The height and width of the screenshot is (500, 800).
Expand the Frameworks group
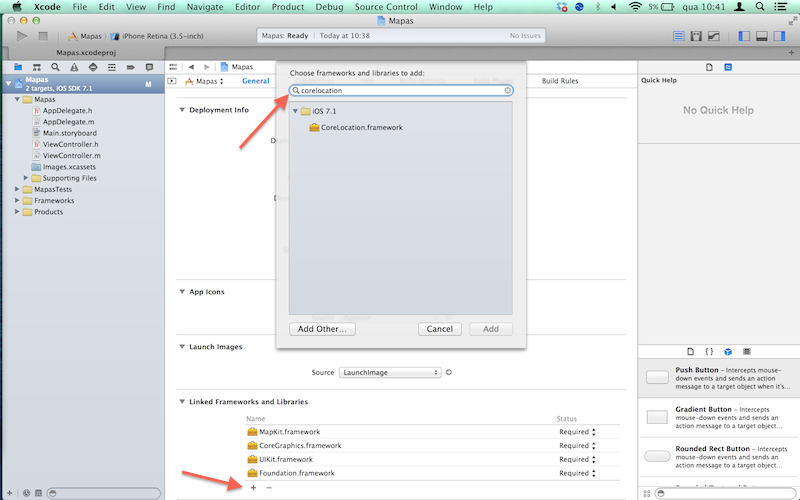[x=17, y=201]
